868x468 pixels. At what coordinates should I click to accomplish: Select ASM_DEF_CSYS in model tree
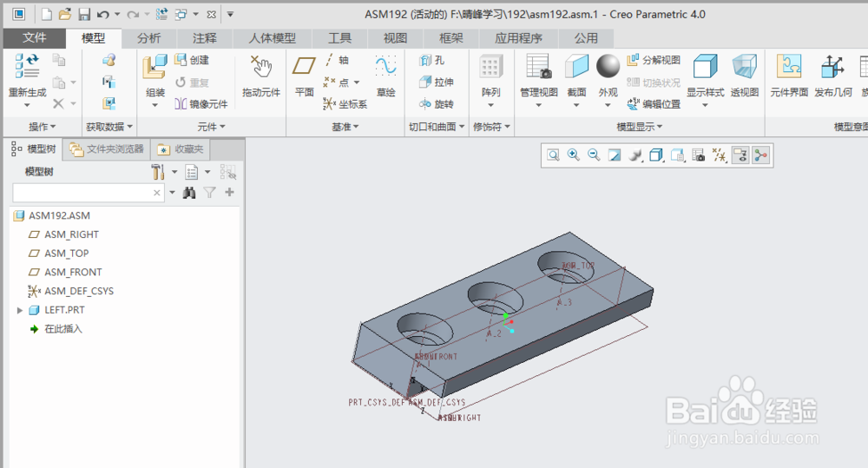(79, 292)
